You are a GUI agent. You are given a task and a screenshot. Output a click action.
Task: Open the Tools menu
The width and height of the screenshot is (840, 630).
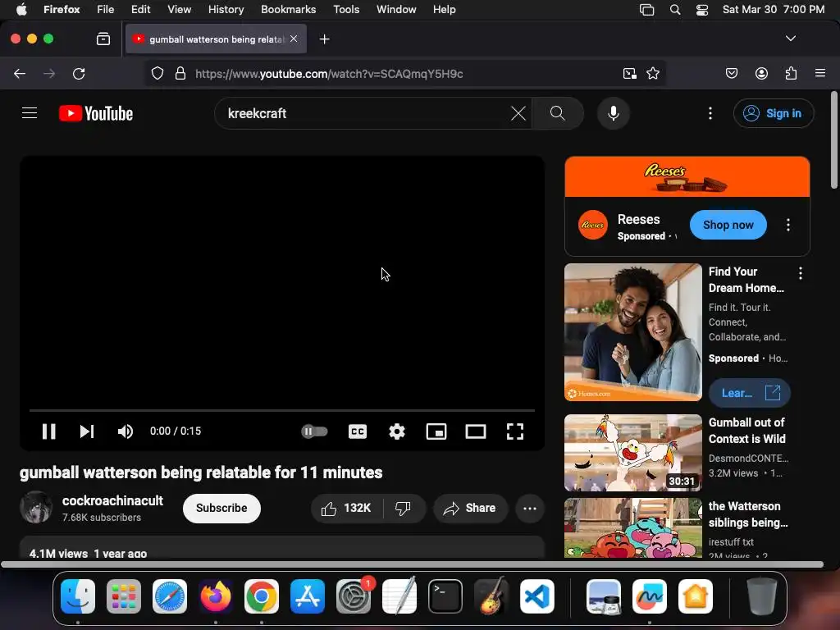click(x=346, y=9)
